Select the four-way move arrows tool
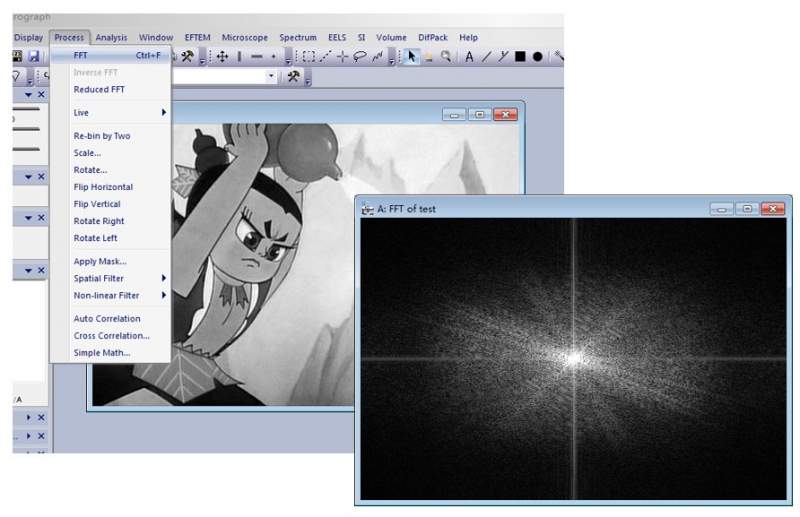 click(x=222, y=57)
